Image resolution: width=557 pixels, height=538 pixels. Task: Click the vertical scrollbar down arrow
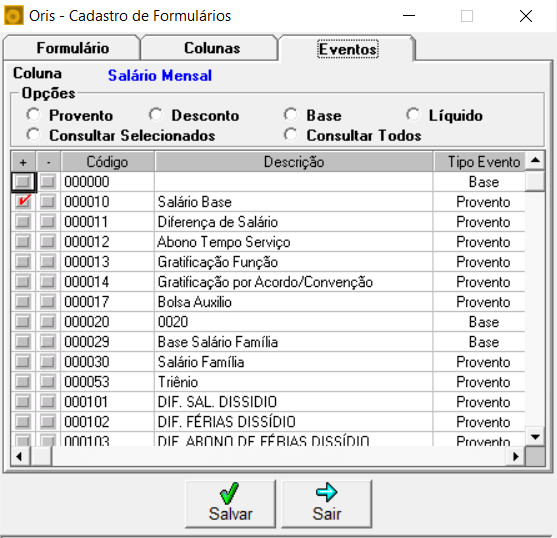point(535,436)
